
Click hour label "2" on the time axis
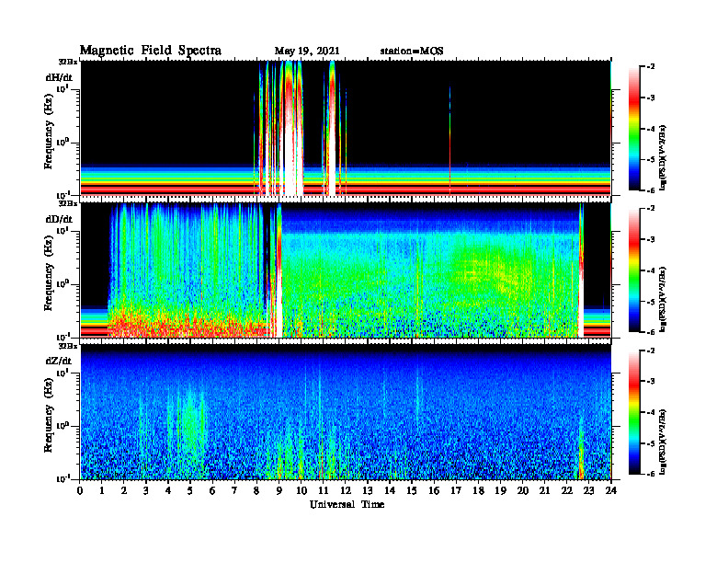coord(124,491)
